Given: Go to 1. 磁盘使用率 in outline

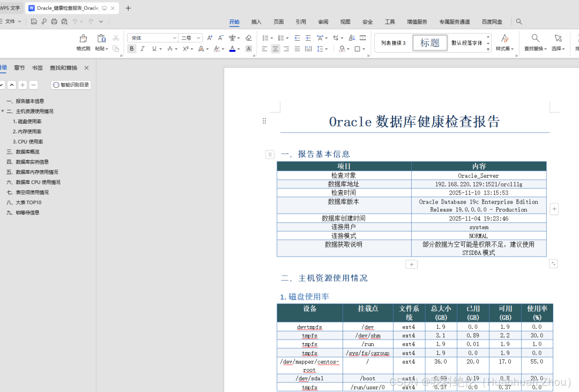Looking at the screenshot, I should point(27,122).
